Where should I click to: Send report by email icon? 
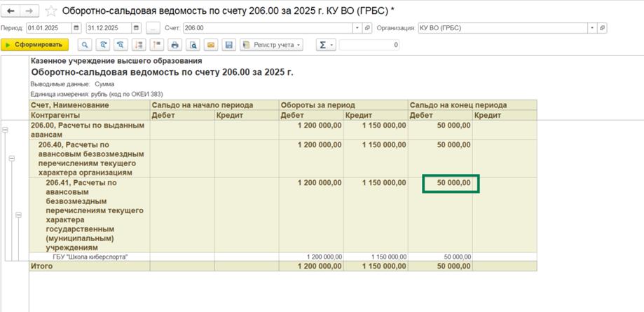click(211, 45)
